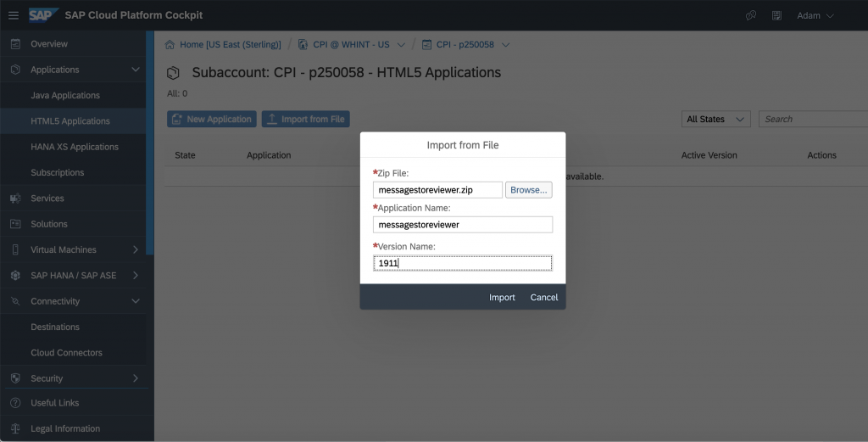
Task: Collapse the Applications section
Action: coord(135,70)
